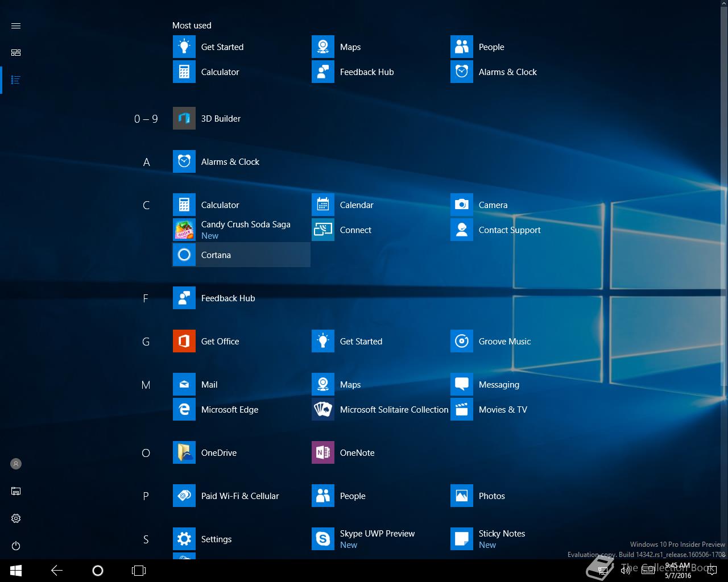Image resolution: width=728 pixels, height=582 pixels.
Task: Open Maps in the Most used section
Action: coord(380,47)
